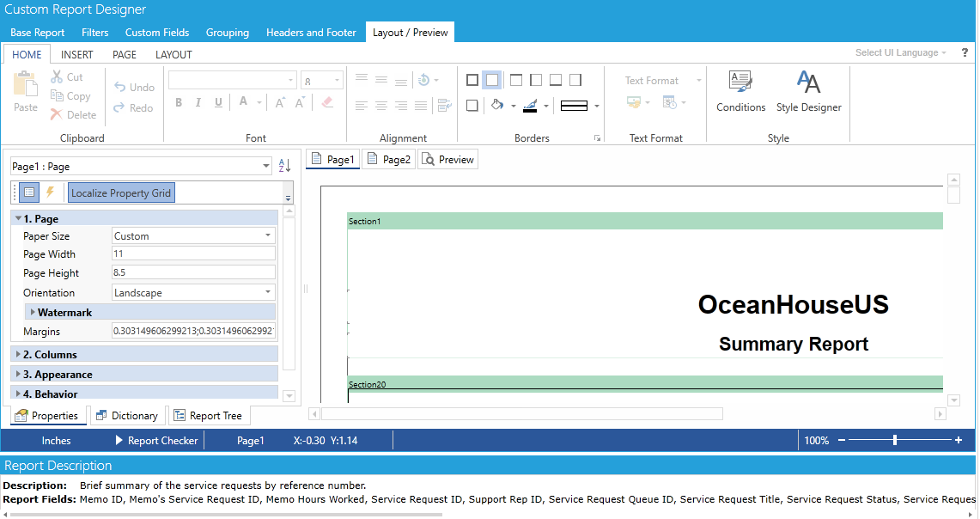Viewport: 980px width, 519px height.
Task: Click Localize Property Grid button
Action: tap(121, 192)
